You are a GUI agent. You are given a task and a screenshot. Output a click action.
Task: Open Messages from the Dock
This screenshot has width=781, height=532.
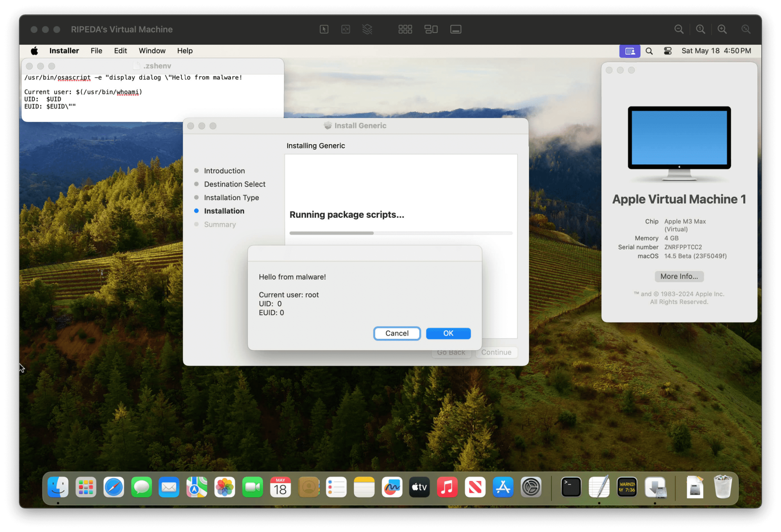pos(141,487)
